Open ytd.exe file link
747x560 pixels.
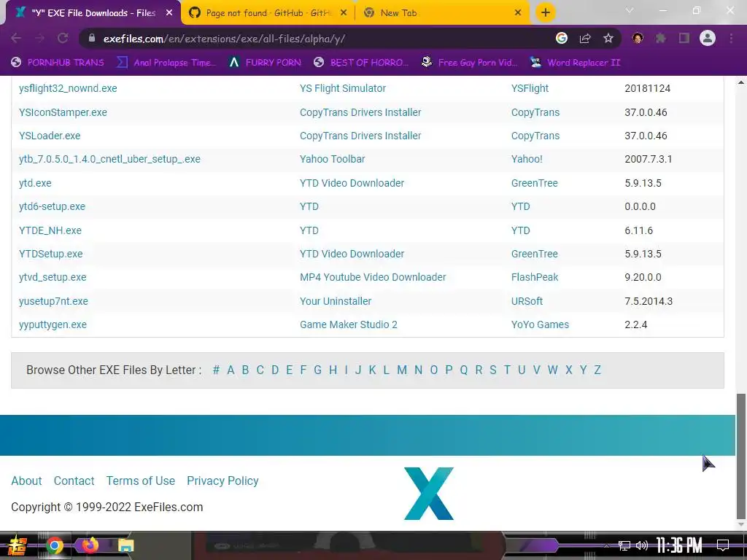(x=35, y=183)
